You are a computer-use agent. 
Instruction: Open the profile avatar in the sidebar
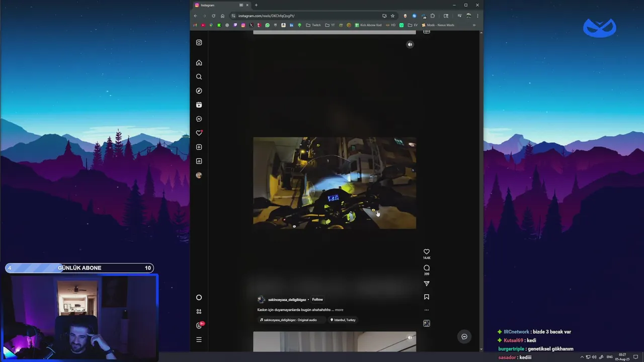pyautogui.click(x=199, y=175)
